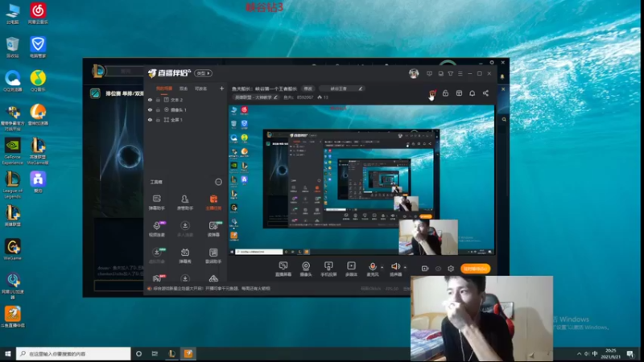Switch to the third scene tab
This screenshot has width=644, height=362.
tap(200, 88)
